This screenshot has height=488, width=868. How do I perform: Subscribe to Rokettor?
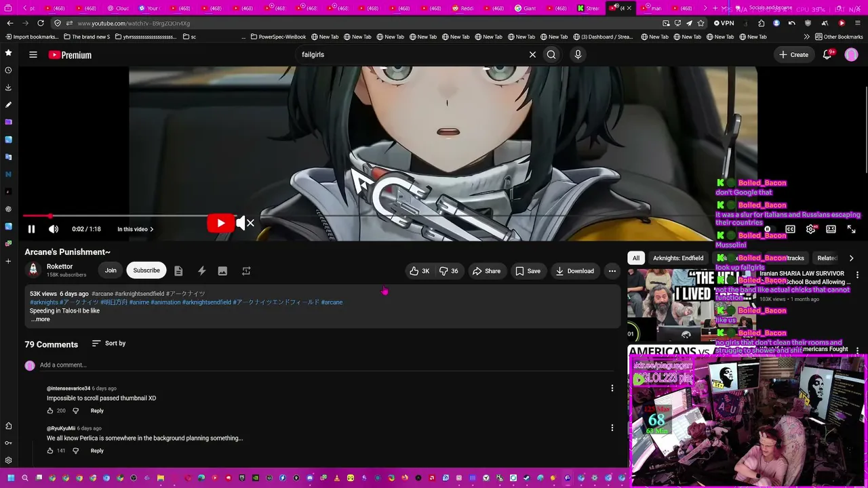point(146,270)
